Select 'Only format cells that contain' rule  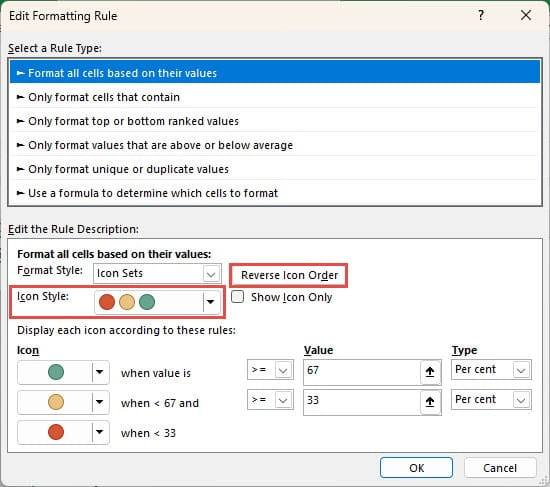click(x=275, y=97)
